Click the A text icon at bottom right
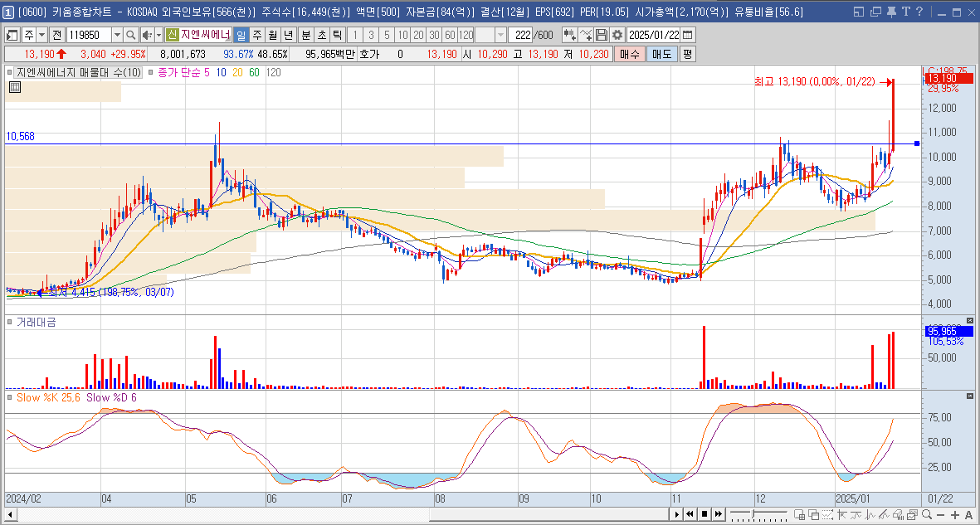Screen dimensions: 980x525 pos(968,514)
